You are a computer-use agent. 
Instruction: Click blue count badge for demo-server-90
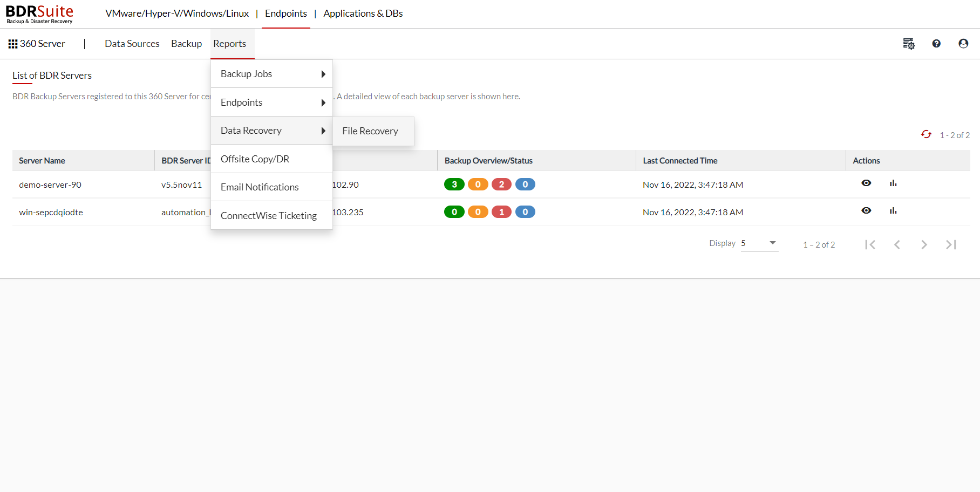(x=525, y=184)
